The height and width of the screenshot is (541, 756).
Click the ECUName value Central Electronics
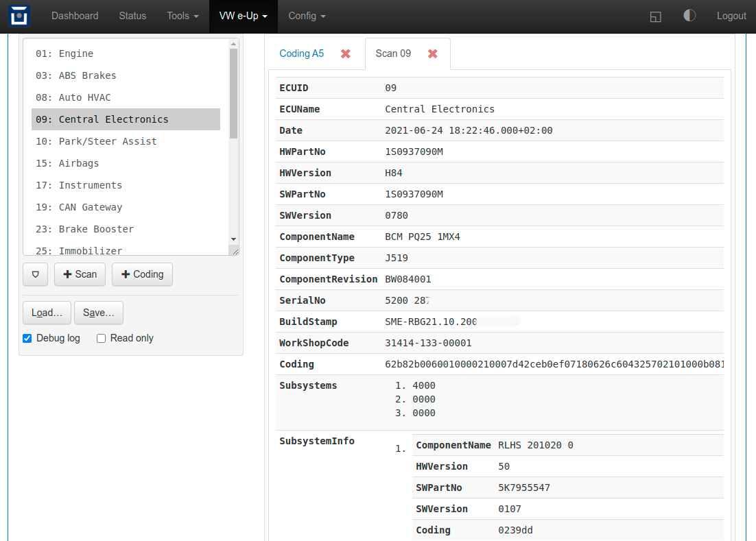click(440, 109)
